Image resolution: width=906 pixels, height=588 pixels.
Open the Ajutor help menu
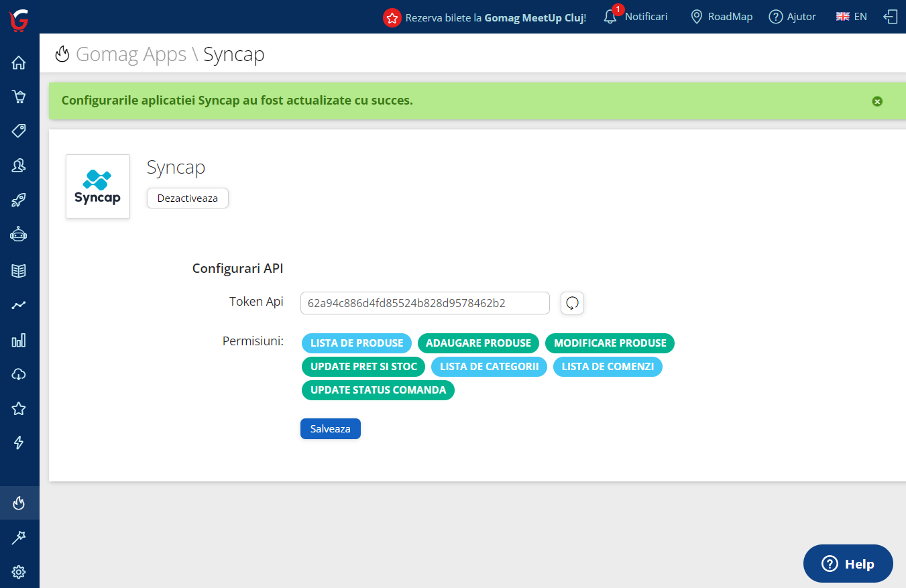[x=793, y=17]
